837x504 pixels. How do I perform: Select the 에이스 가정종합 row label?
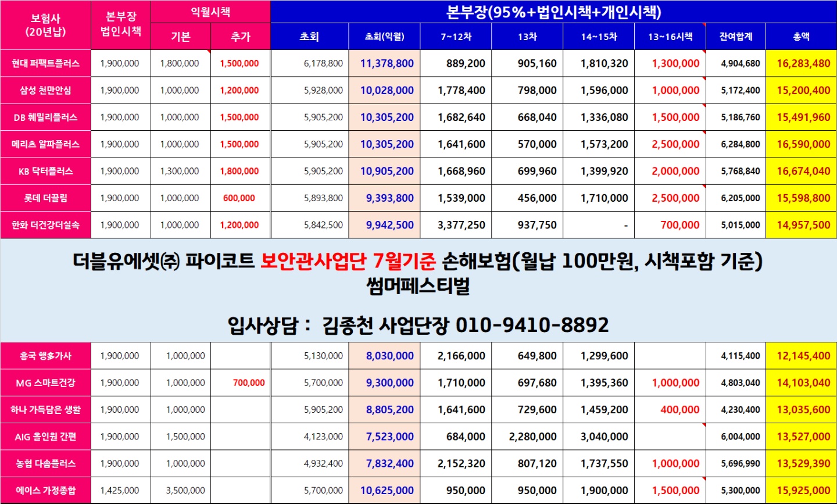[45, 491]
